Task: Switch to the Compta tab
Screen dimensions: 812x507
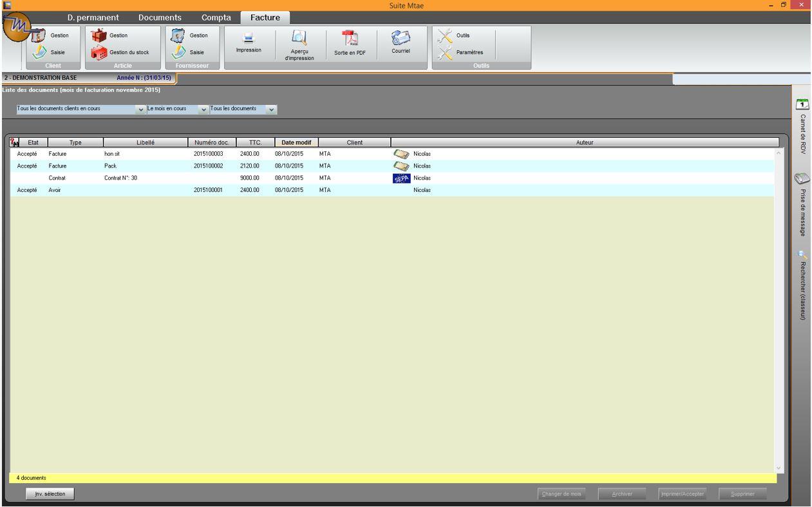Action: pyautogui.click(x=216, y=18)
